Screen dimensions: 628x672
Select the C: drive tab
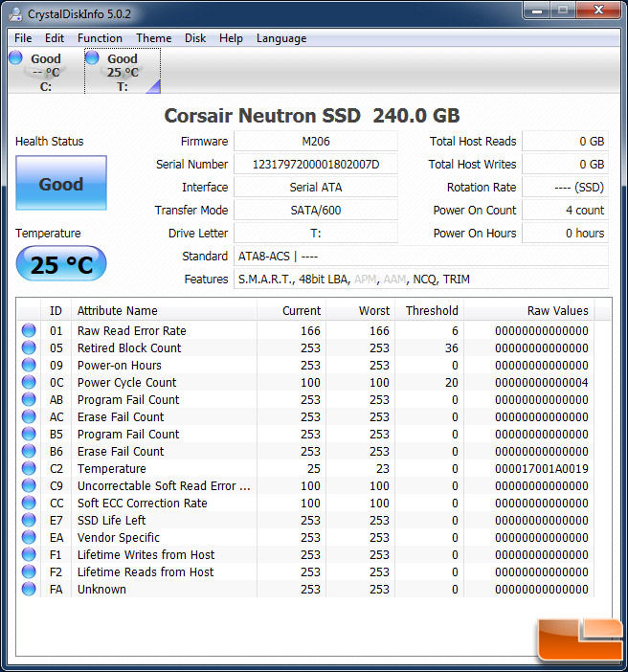click(x=45, y=72)
